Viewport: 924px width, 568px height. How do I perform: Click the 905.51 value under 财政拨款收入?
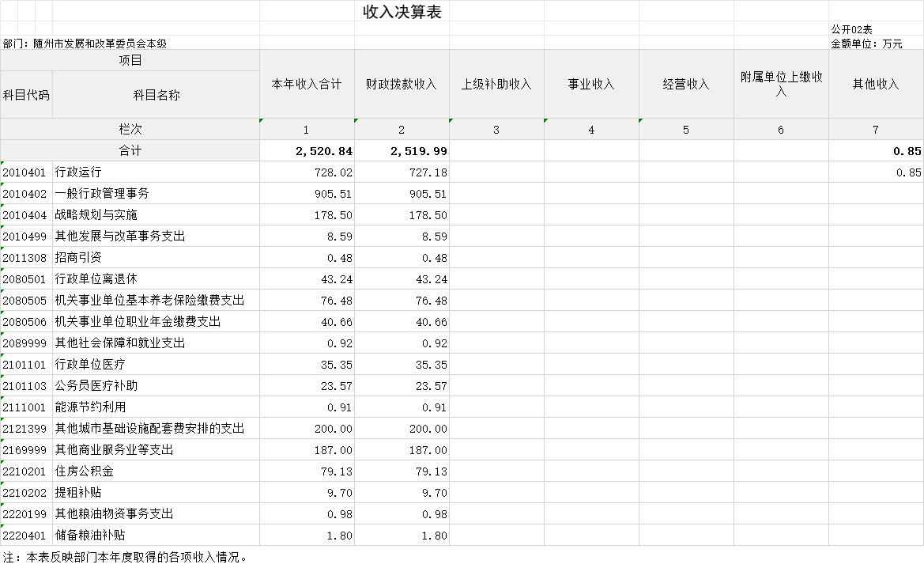[x=402, y=194]
